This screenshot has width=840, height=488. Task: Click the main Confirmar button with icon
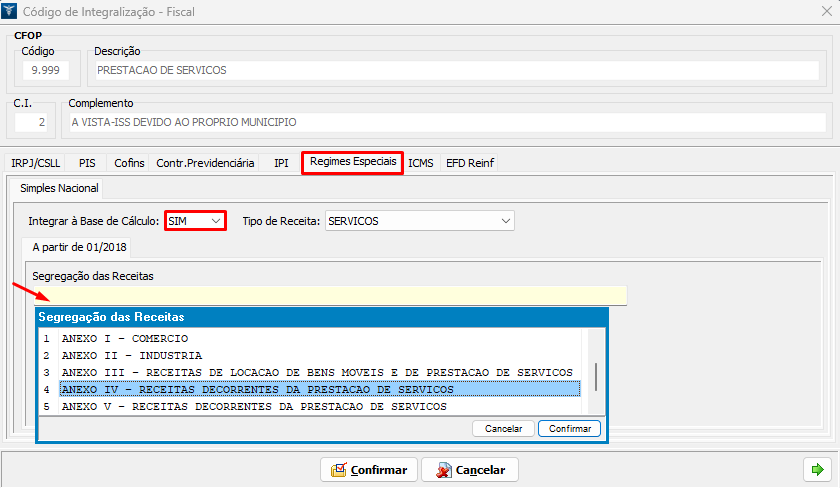pos(368,470)
